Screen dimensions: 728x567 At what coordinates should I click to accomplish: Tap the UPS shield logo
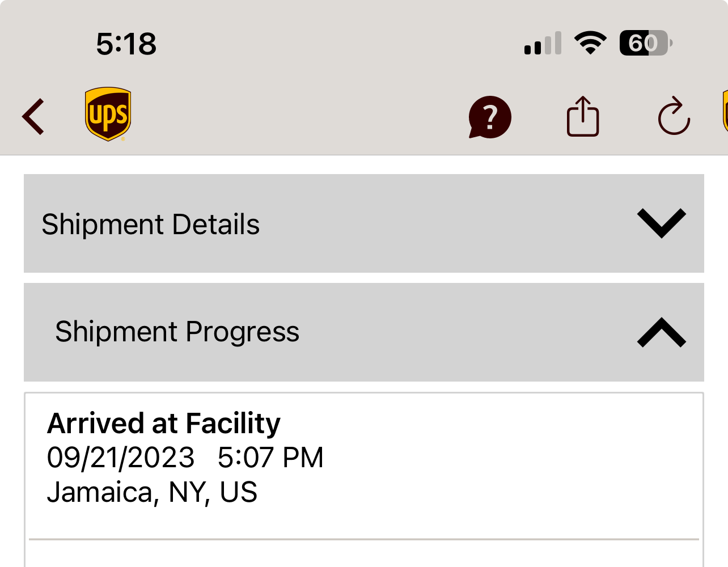coord(108,114)
